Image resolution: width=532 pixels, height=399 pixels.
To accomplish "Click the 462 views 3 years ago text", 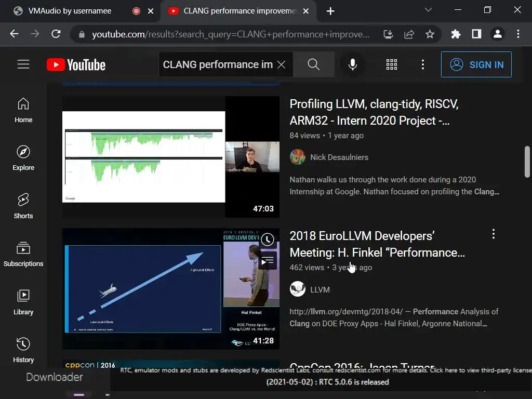I will pos(331,268).
